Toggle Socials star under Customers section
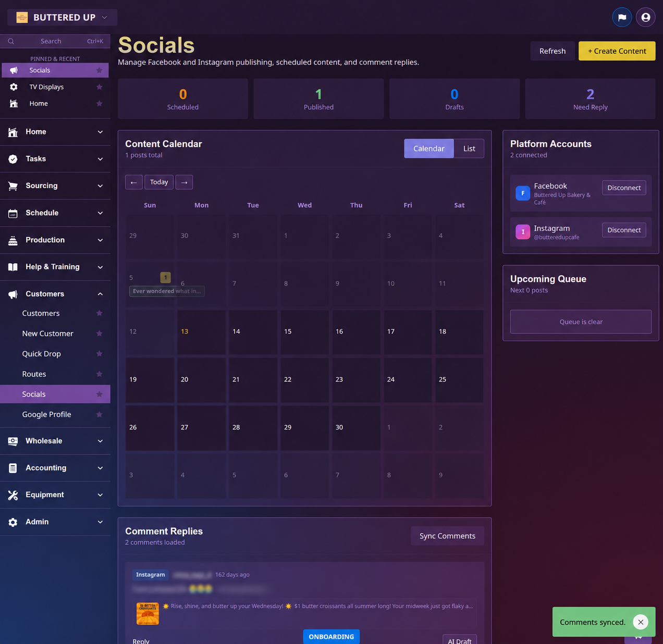The width and height of the screenshot is (663, 644). 99,394
